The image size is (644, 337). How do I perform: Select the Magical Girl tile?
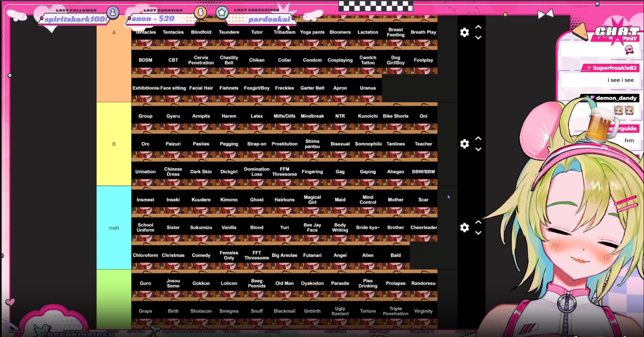click(312, 200)
